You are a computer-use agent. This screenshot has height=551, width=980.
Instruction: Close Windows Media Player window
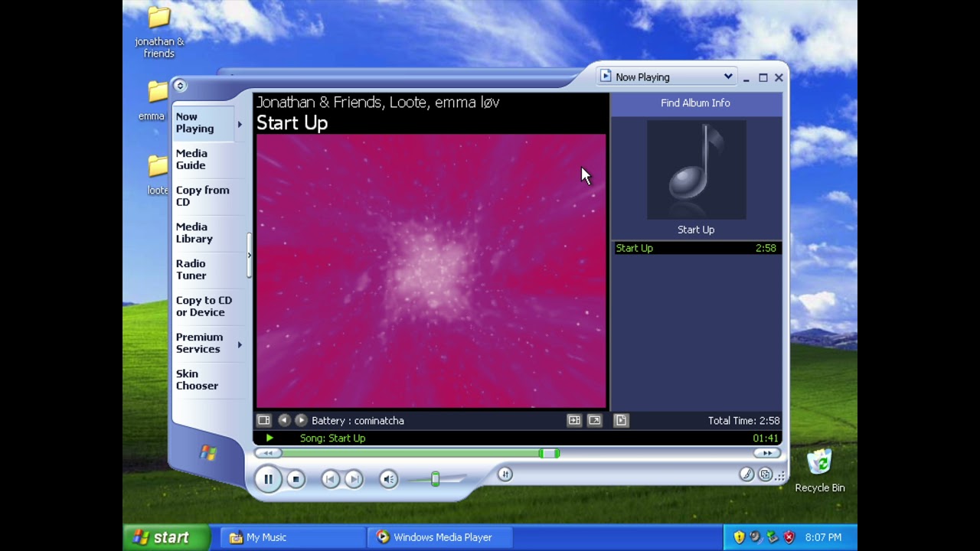coord(779,77)
